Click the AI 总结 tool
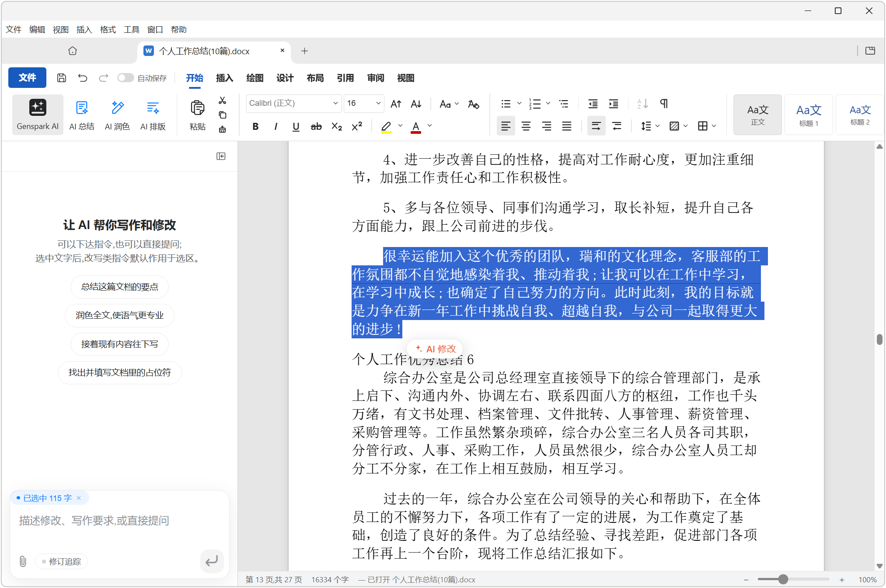The image size is (886, 588). [x=82, y=115]
